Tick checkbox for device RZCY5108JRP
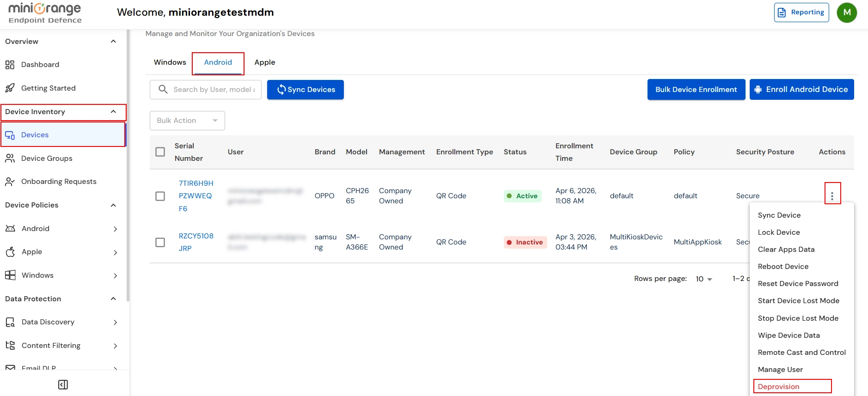This screenshot has height=396, width=868. tap(160, 242)
